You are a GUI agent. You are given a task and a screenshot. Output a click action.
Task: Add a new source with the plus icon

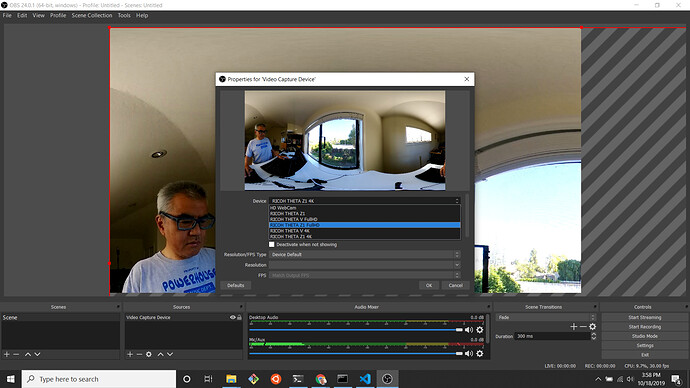[130, 354]
